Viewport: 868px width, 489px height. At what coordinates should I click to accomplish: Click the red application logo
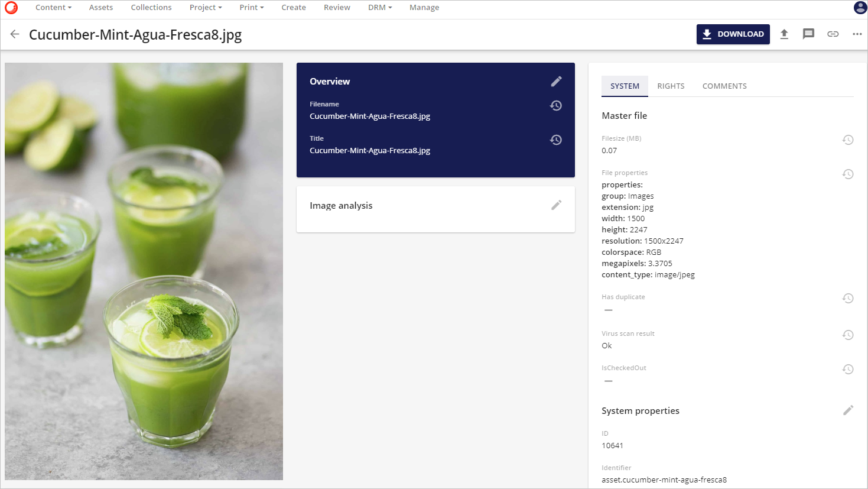pos(11,8)
